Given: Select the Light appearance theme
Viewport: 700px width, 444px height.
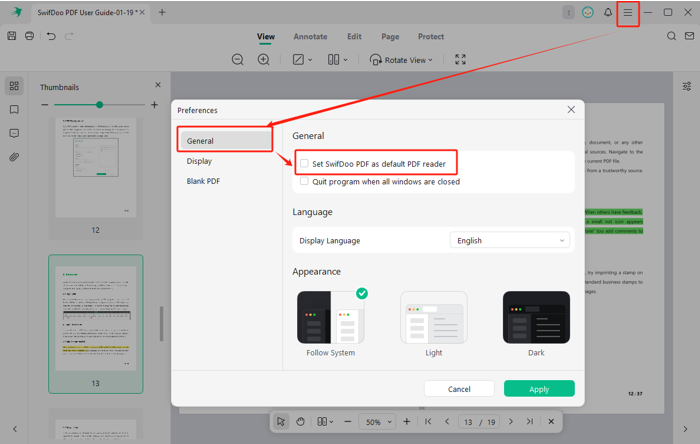Looking at the screenshot, I should 433,318.
